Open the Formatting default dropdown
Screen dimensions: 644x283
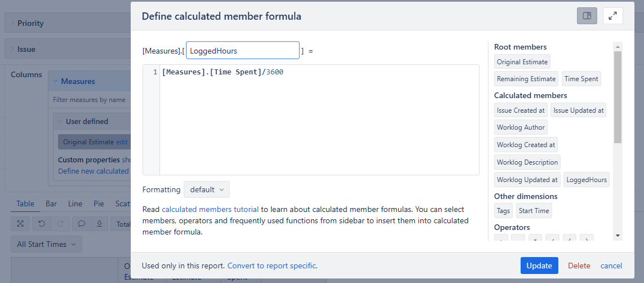click(x=207, y=190)
